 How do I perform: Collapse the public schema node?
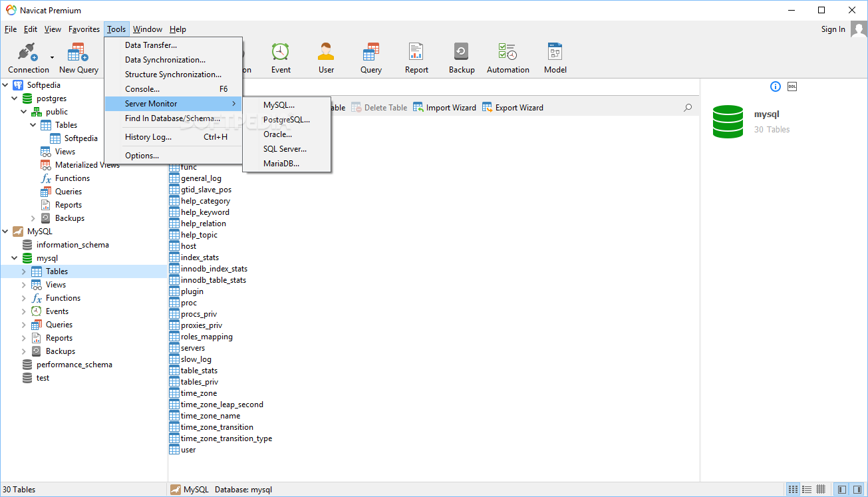(24, 112)
